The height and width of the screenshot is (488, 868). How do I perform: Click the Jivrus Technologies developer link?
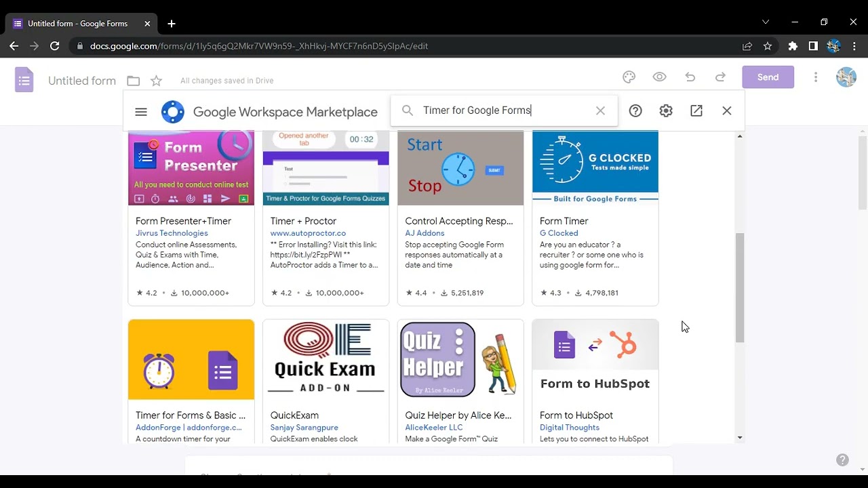172,233
